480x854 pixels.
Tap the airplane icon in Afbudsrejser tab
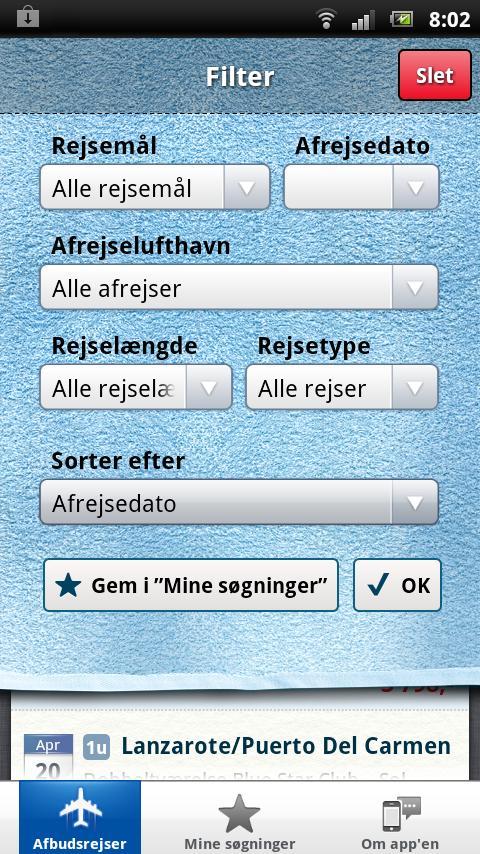point(80,810)
